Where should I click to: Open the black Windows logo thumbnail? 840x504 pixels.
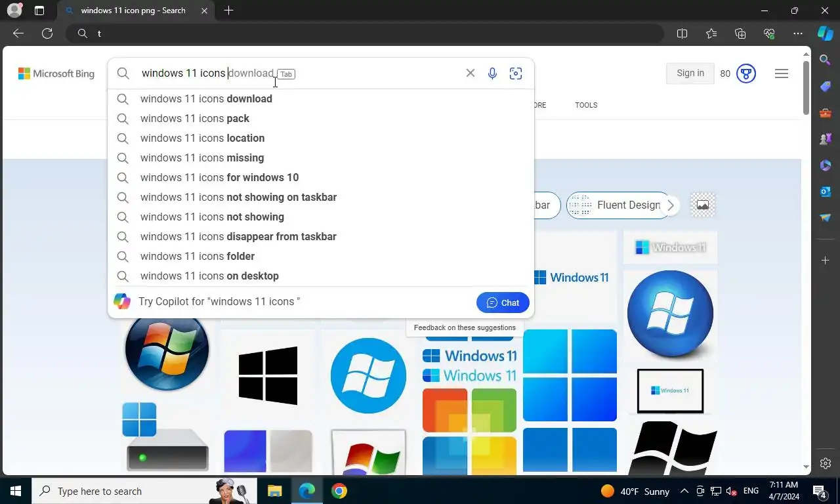(268, 375)
